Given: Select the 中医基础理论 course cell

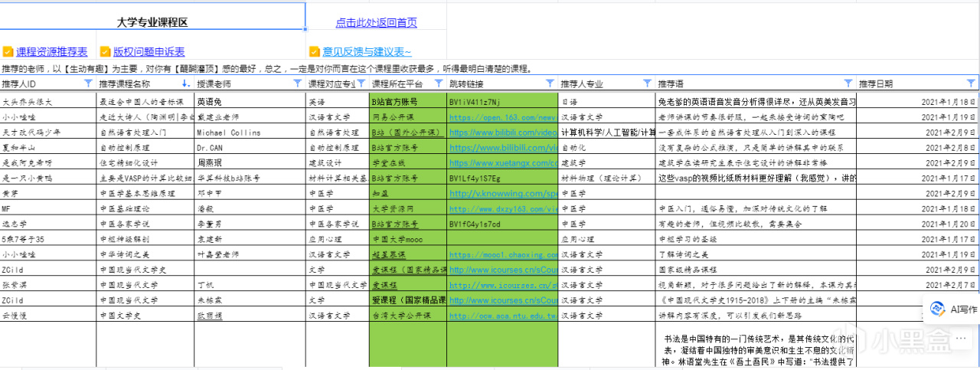Looking at the screenshot, I should coord(145,208).
